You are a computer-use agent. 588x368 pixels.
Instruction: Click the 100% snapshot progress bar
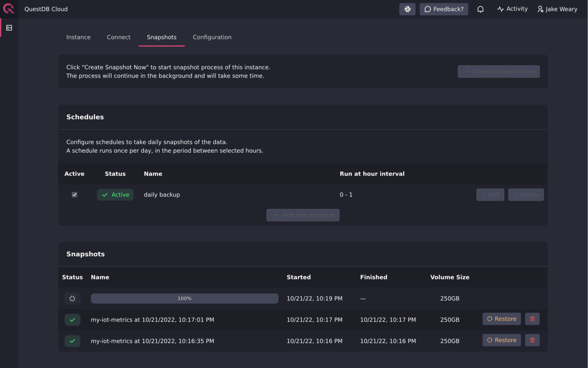click(x=184, y=298)
